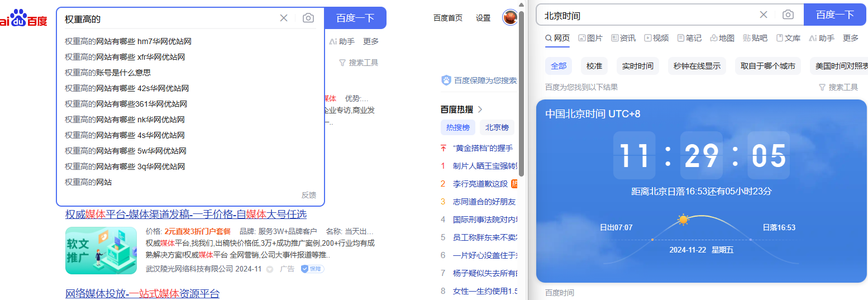
Task: Select 视频 tab in right window
Action: click(656, 38)
